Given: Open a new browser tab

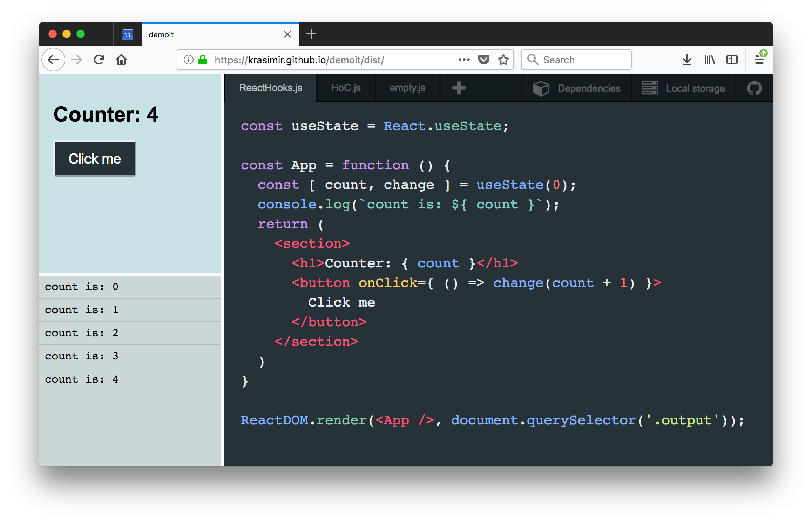Looking at the screenshot, I should (311, 34).
